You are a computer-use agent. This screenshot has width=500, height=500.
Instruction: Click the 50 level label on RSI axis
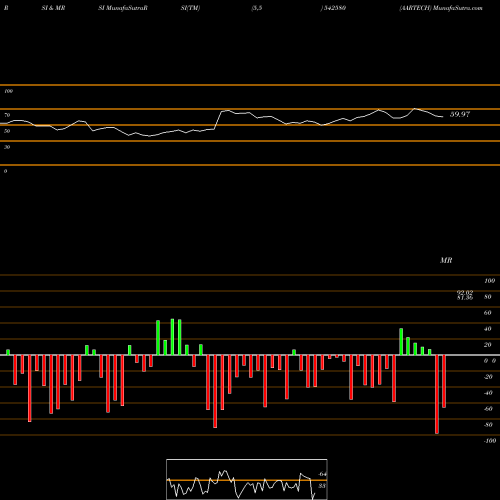click(7, 131)
